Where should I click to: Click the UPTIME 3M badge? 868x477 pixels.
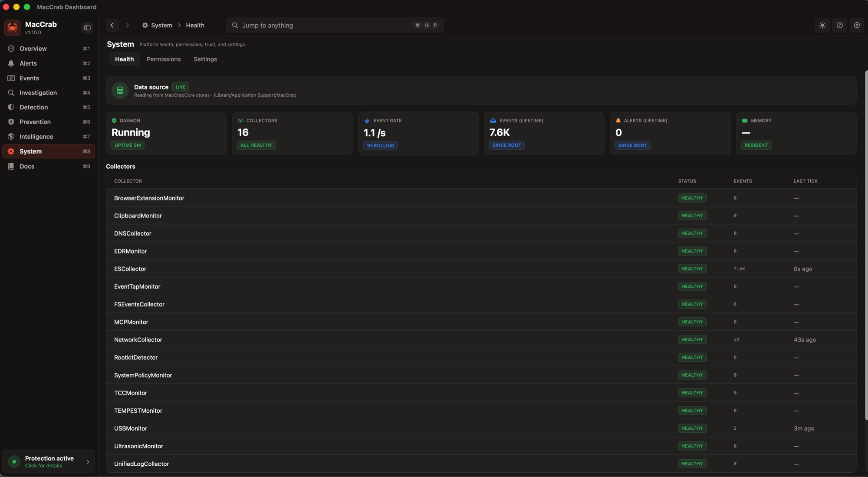(x=128, y=145)
